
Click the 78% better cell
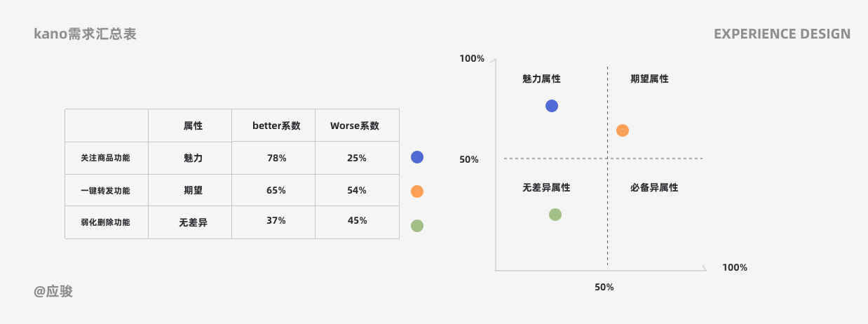276,158
